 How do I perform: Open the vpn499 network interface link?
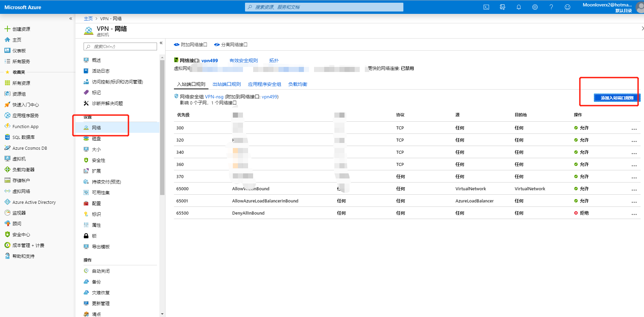210,60
